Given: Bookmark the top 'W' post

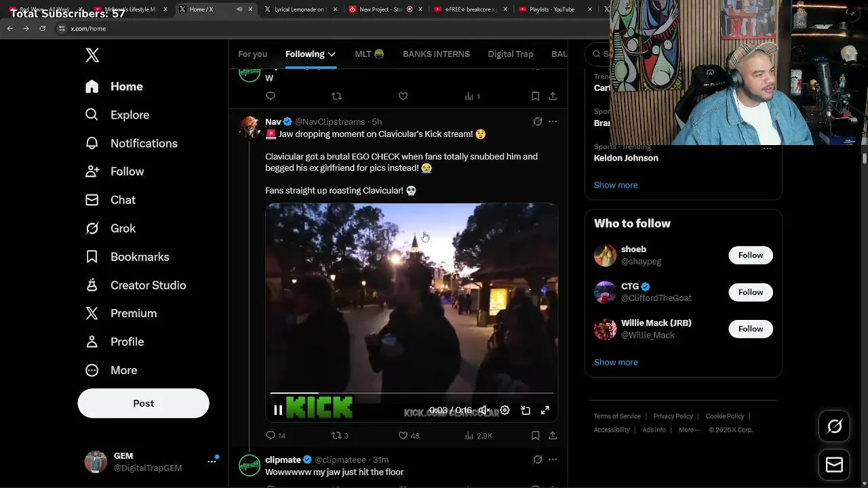Looking at the screenshot, I should pyautogui.click(x=535, y=96).
